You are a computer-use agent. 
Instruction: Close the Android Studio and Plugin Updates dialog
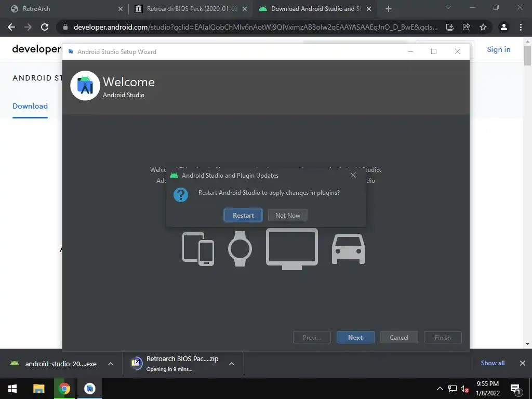(x=353, y=175)
